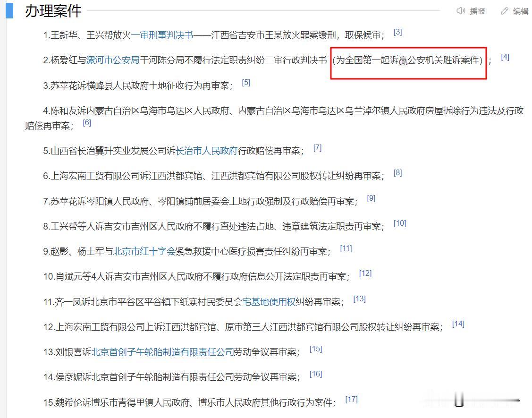The image size is (532, 418).
Task: Click the 编辑 pencil icon
Action: (505, 11)
